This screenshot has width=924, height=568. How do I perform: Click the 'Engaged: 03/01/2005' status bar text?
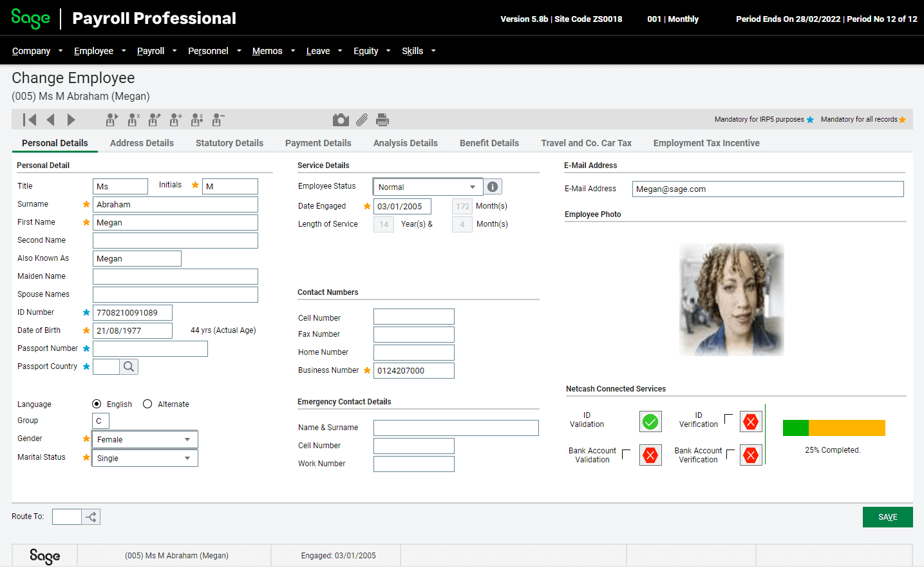338,556
